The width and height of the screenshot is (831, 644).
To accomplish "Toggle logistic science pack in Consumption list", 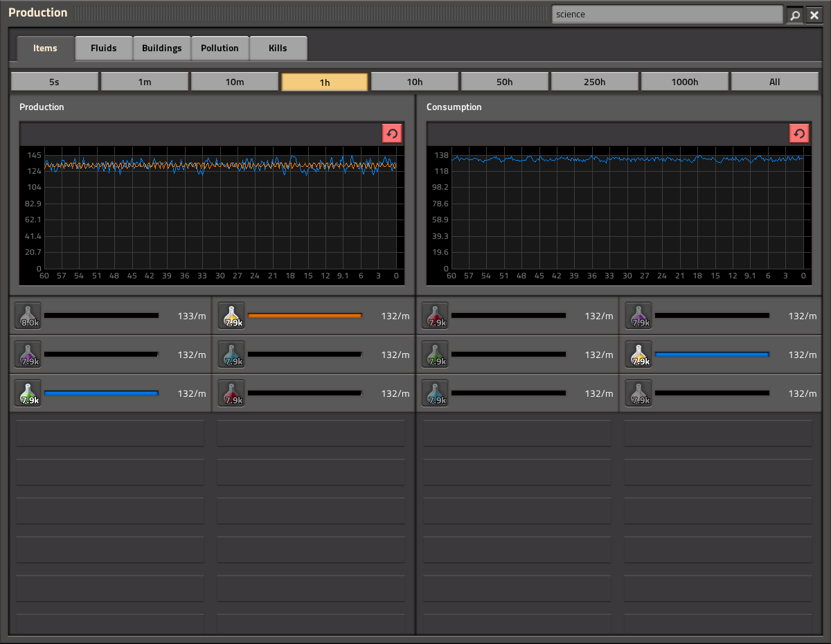I will [x=436, y=355].
